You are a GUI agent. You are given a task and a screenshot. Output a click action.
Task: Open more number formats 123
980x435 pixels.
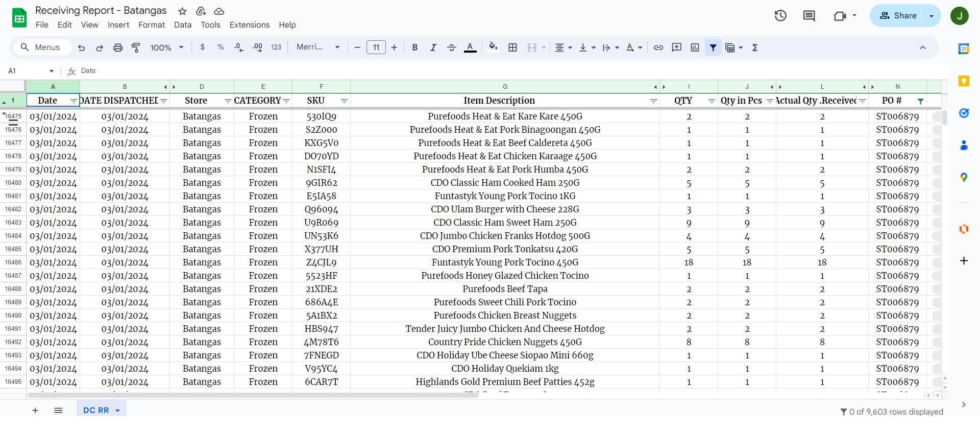pyautogui.click(x=276, y=47)
